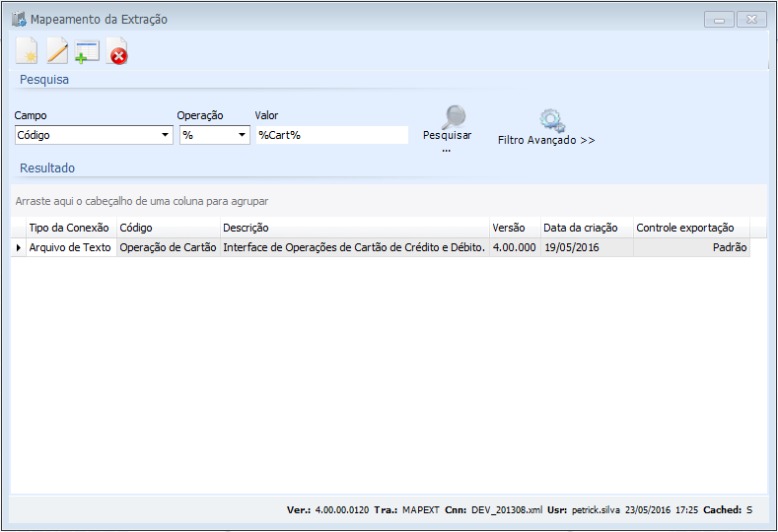Click the window title bar app icon

coord(18,19)
